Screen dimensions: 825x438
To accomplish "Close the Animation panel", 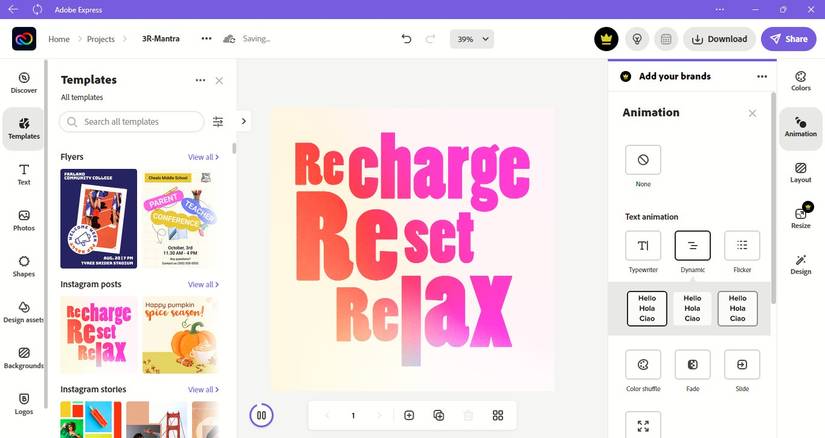I will (x=752, y=113).
